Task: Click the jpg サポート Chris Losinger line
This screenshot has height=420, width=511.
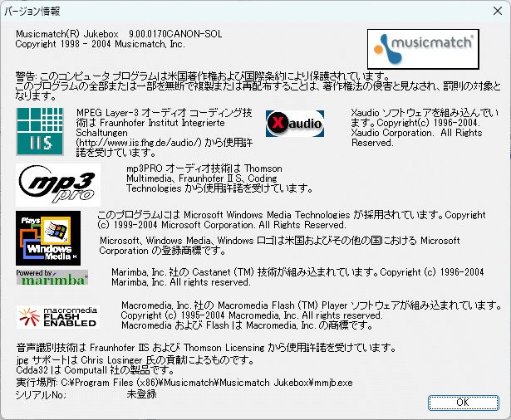Action: click(135, 360)
